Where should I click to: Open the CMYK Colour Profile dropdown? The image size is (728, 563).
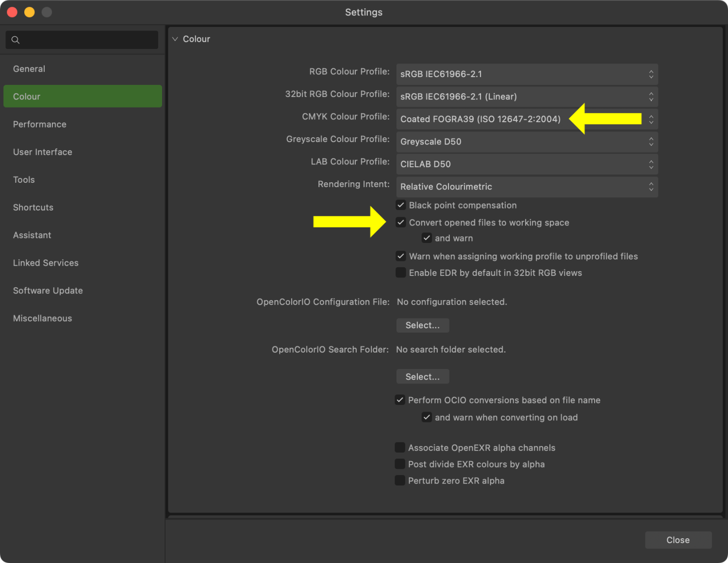[x=527, y=119]
